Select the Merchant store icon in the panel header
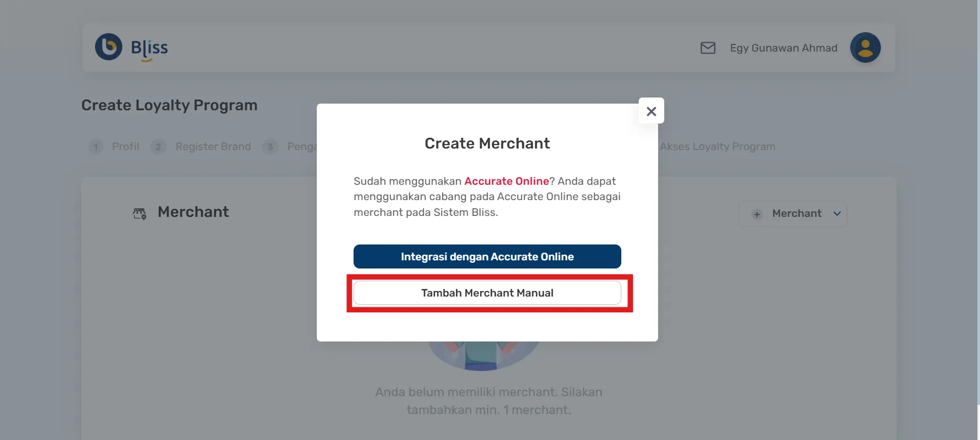The image size is (980, 440). click(139, 213)
